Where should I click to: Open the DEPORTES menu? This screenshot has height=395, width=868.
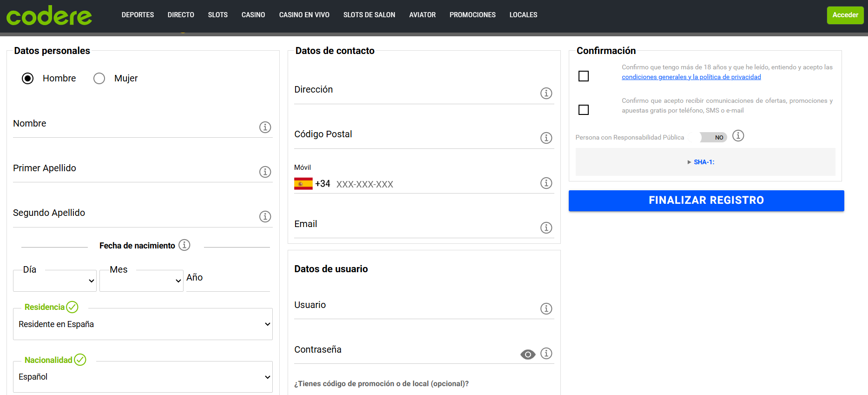[x=138, y=15]
